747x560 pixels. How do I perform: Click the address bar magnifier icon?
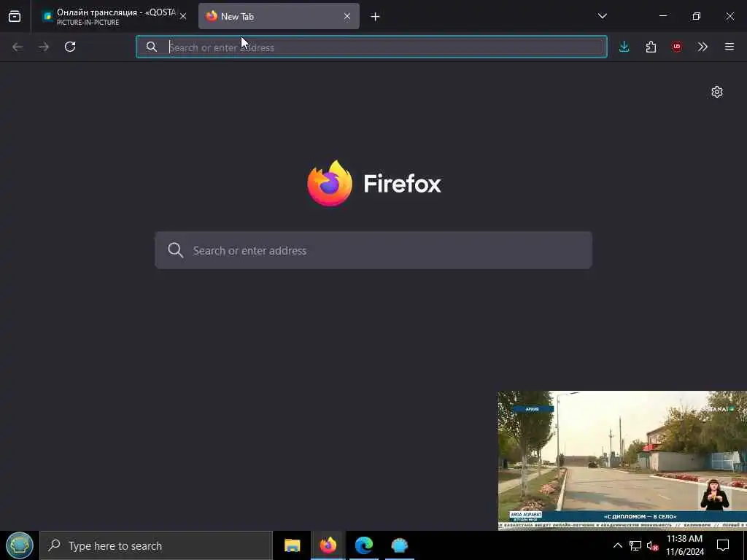click(152, 47)
